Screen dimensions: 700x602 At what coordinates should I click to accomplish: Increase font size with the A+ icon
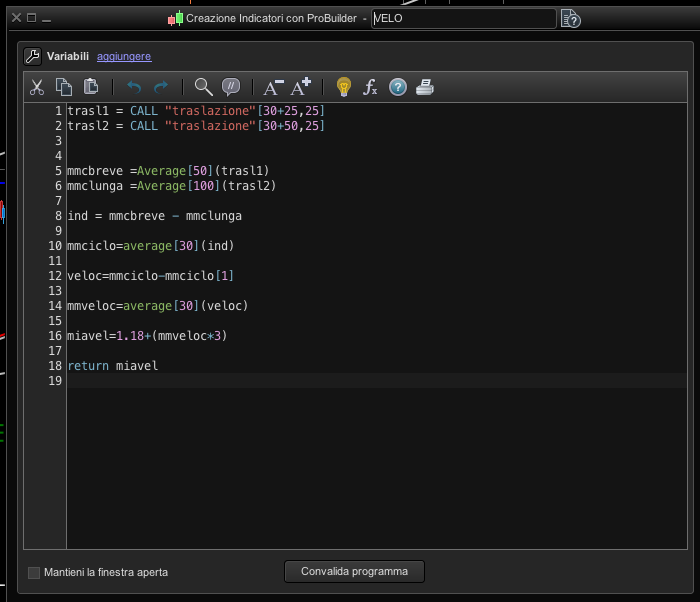(x=301, y=87)
